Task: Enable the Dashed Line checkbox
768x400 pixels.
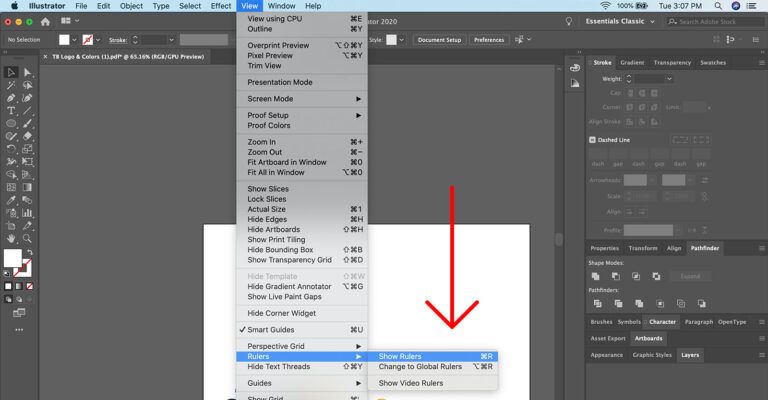Action: [x=593, y=140]
